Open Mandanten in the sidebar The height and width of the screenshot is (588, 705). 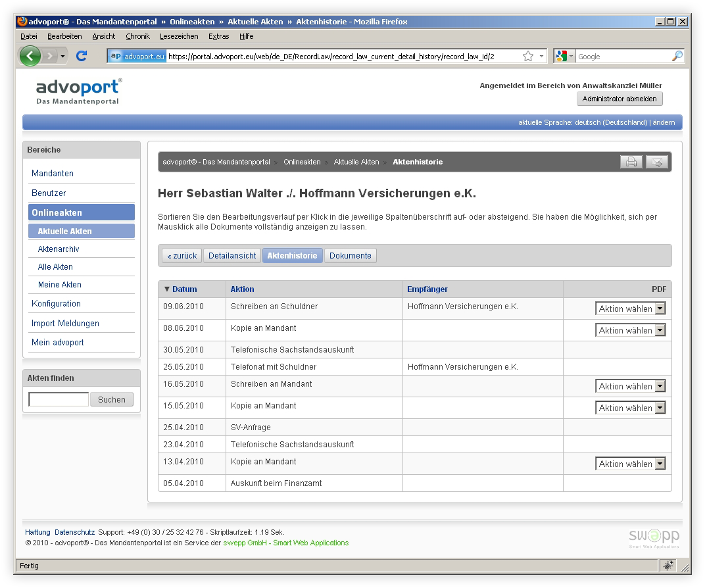[x=52, y=173]
